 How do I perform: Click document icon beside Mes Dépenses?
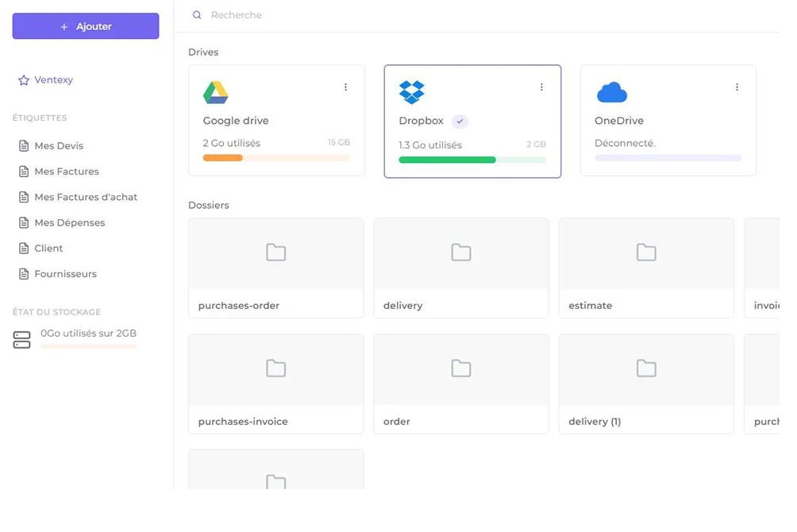click(23, 222)
